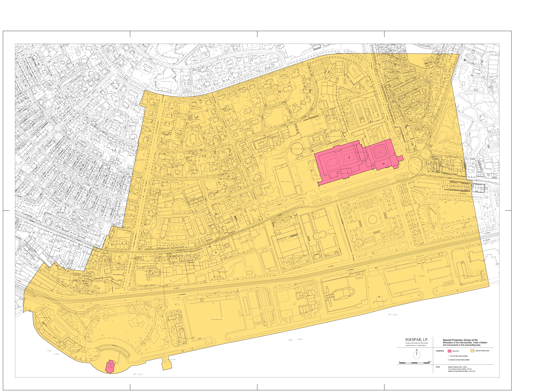The image size is (555, 392).
Task: Click the 'Rio Tejo' text nearest the Belém Tower
Action: tap(138, 374)
